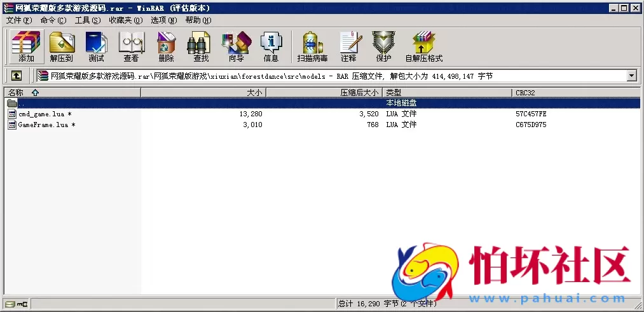Click the 删除 (Delete) toolbar icon
This screenshot has width=644, height=312.
click(166, 46)
